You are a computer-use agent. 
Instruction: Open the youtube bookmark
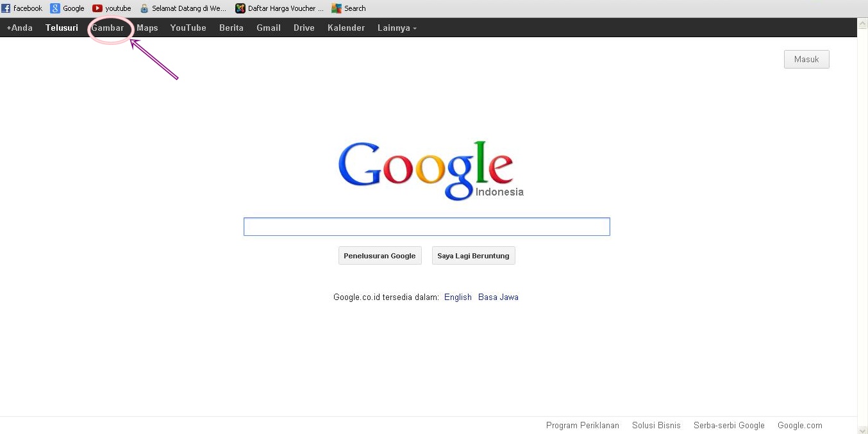click(x=112, y=8)
